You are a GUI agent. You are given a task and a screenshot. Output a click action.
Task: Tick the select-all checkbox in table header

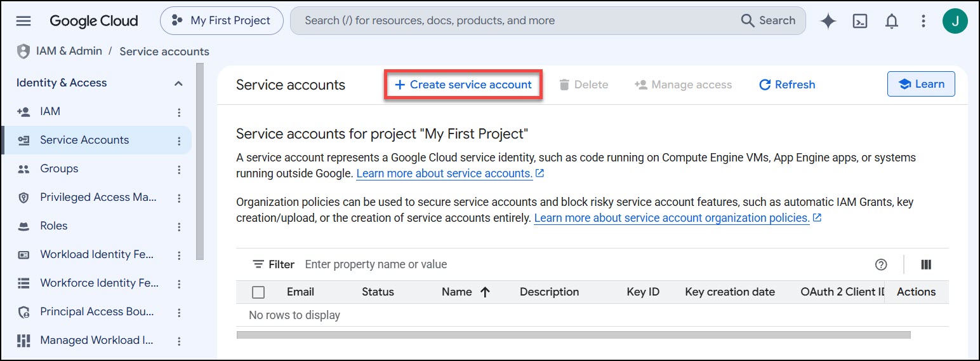tap(258, 292)
